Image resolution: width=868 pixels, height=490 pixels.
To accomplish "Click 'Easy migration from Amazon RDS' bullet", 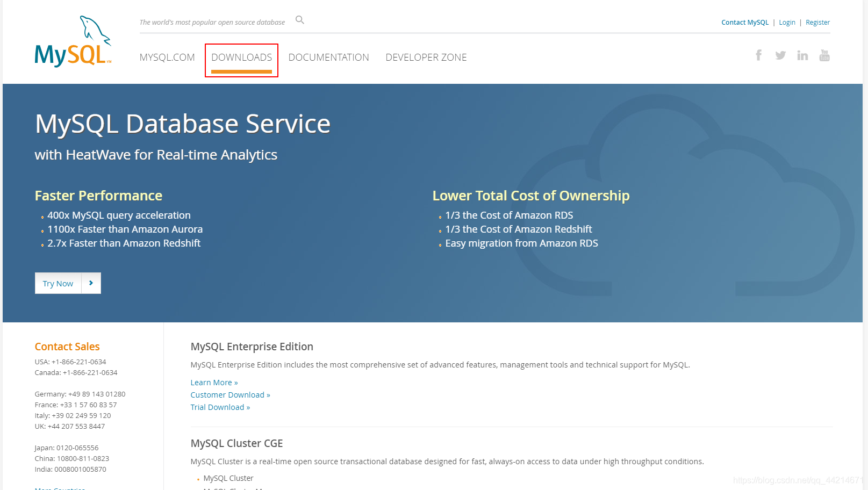I will click(521, 243).
